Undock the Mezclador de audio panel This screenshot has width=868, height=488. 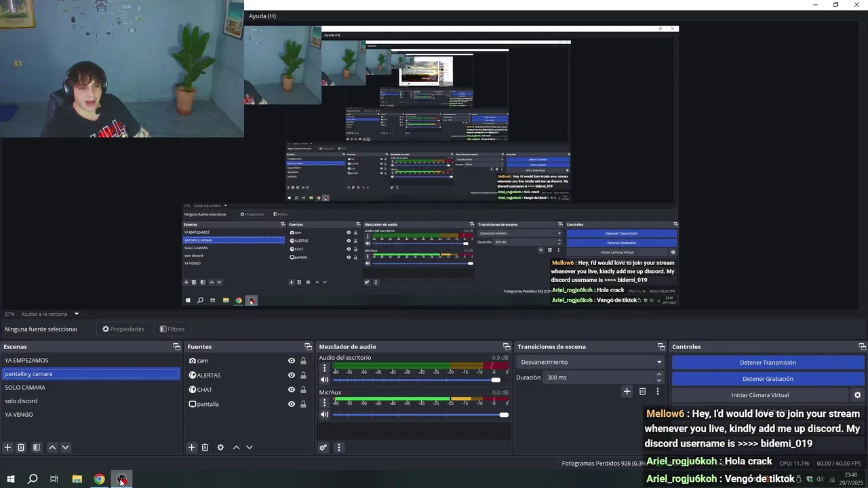(x=507, y=347)
